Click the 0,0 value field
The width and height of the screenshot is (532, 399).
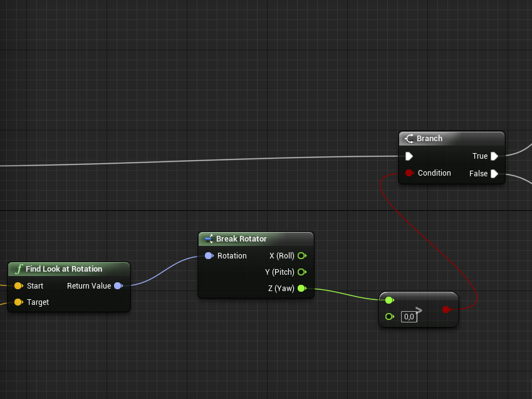pyautogui.click(x=409, y=317)
